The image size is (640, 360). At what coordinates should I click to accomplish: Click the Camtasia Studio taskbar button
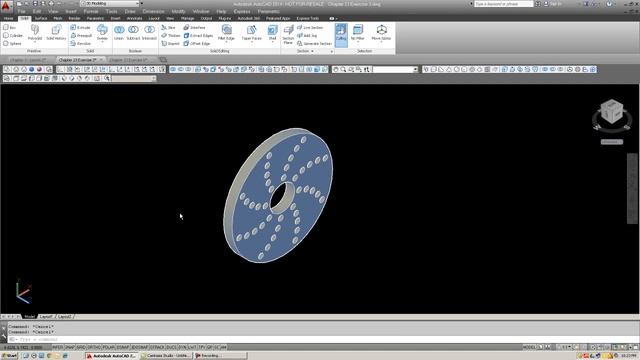point(166,356)
